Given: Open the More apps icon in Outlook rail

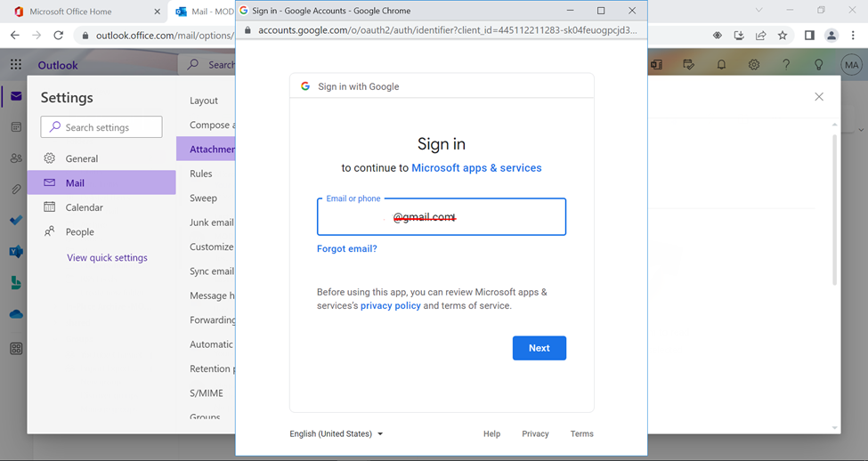Looking at the screenshot, I should 16,349.
